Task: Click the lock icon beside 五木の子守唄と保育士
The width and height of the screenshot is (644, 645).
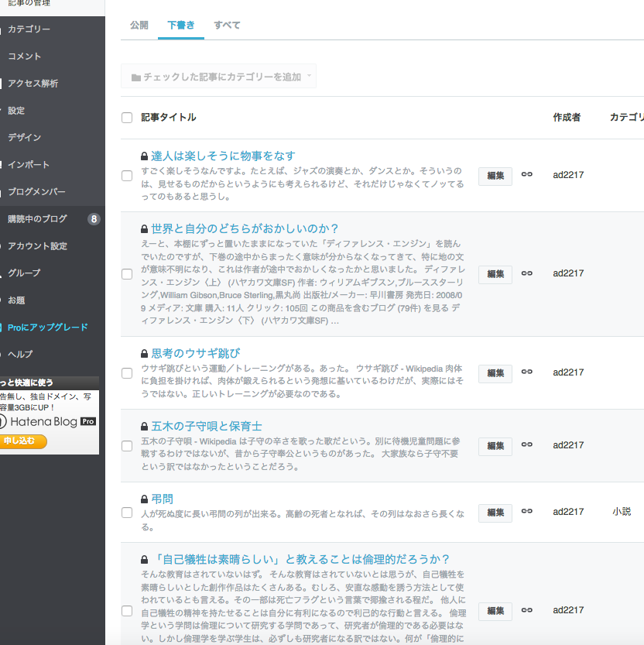Action: [144, 427]
